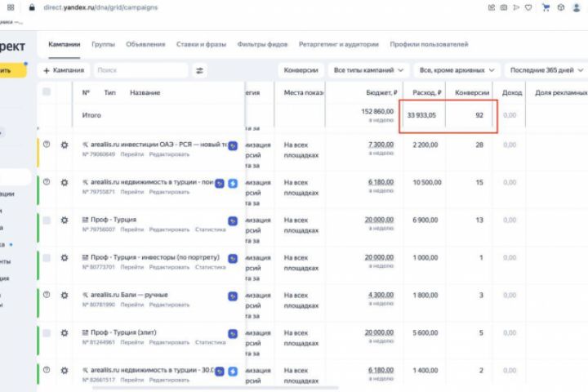Click dark blue badge on Проф - Турция row
The height and width of the screenshot is (392, 588).
coord(233,221)
